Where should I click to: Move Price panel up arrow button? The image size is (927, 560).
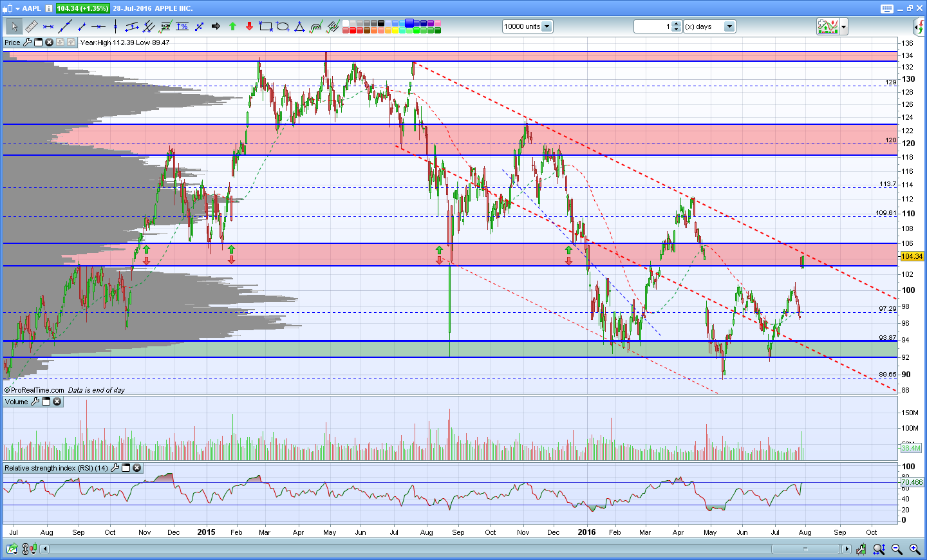click(71, 42)
